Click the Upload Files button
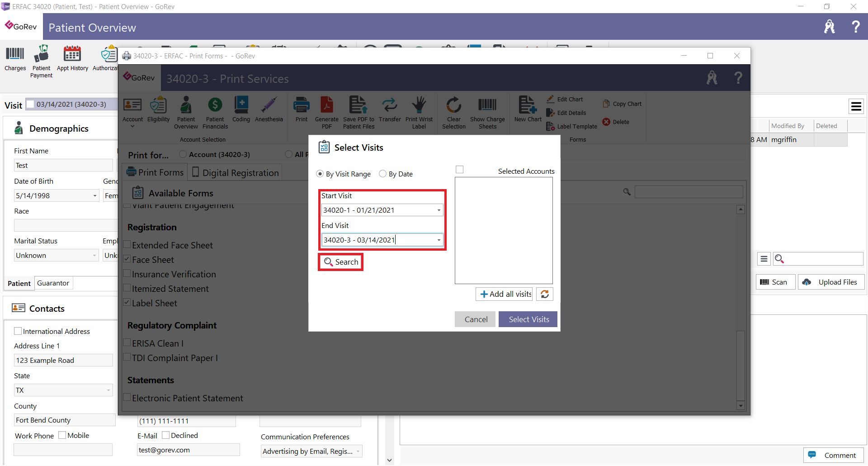This screenshot has height=466, width=868. [x=831, y=282]
